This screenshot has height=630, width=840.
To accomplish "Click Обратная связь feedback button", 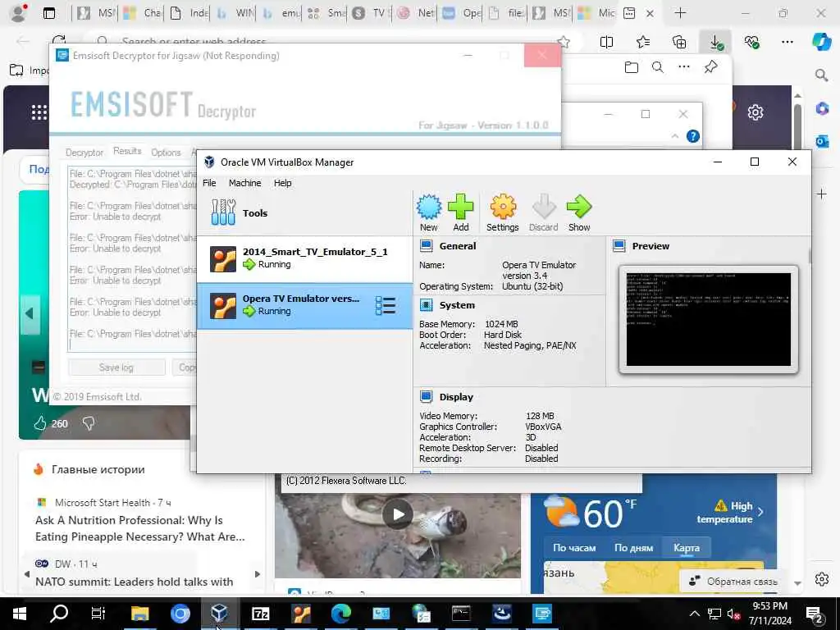I will click(733, 582).
